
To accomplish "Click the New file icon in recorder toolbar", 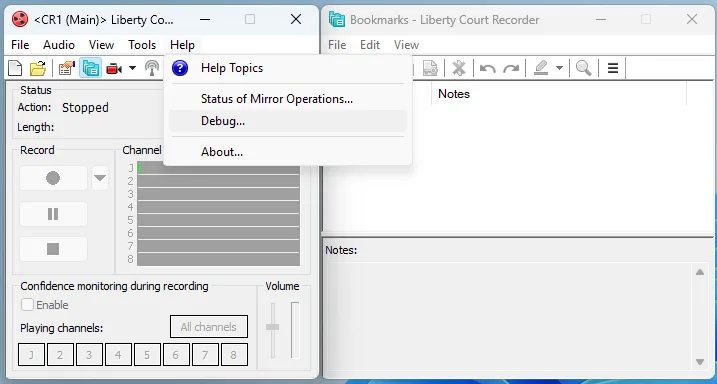I will 15,68.
